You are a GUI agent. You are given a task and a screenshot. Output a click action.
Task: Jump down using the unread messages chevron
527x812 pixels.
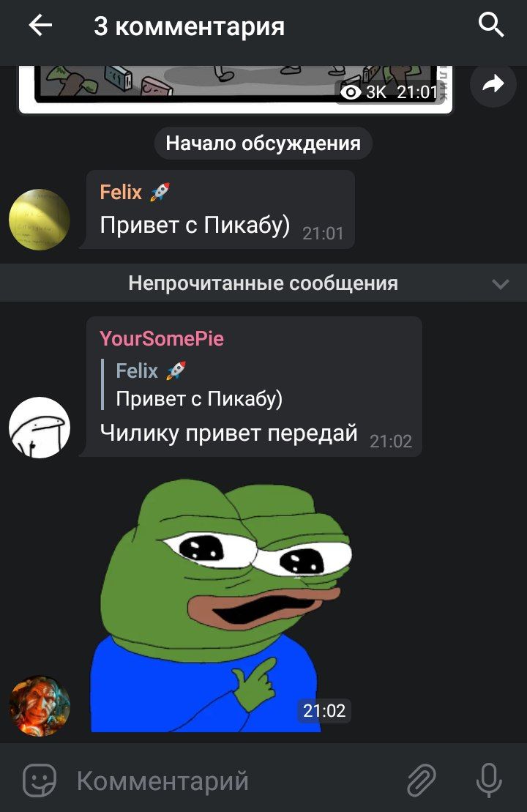coord(500,284)
